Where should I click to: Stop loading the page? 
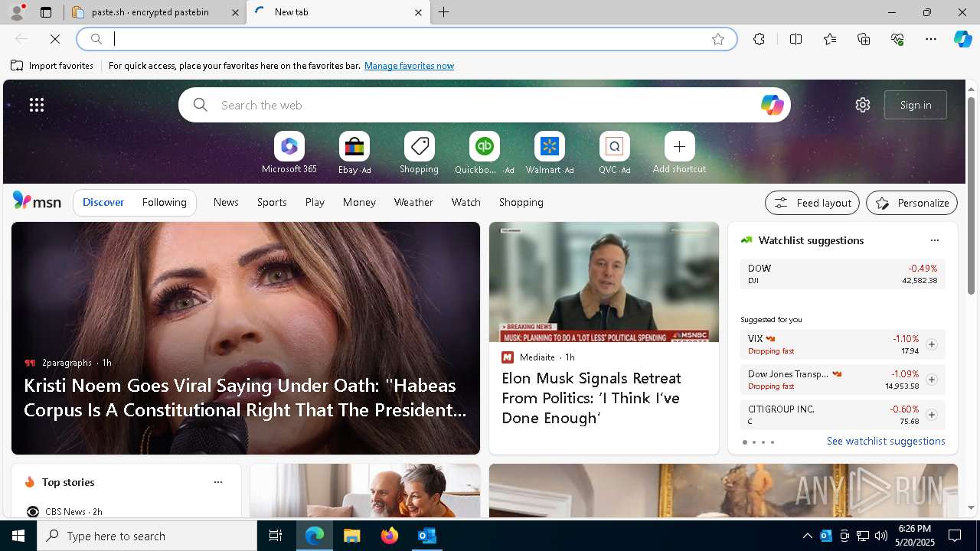tap(55, 39)
